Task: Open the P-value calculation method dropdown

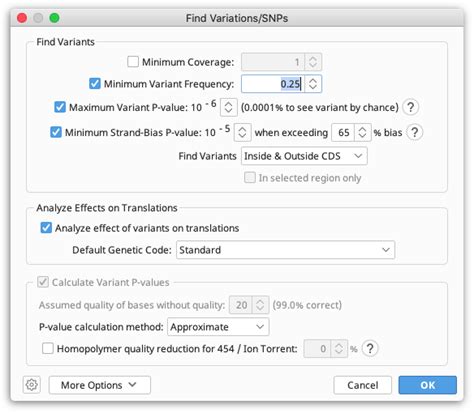Action: pos(218,327)
